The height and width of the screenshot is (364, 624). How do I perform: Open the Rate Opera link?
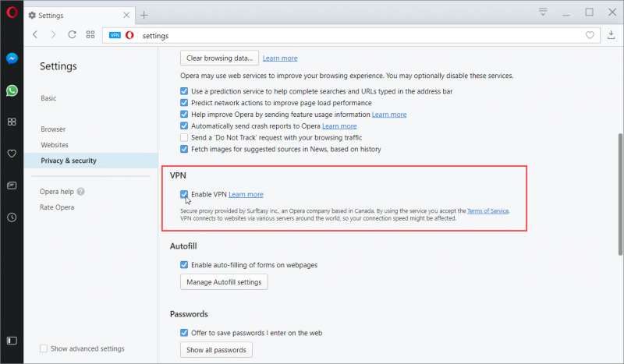[x=57, y=207]
